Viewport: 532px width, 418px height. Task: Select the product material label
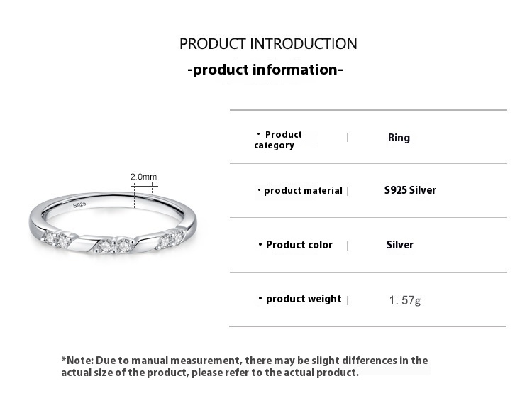[303, 190]
